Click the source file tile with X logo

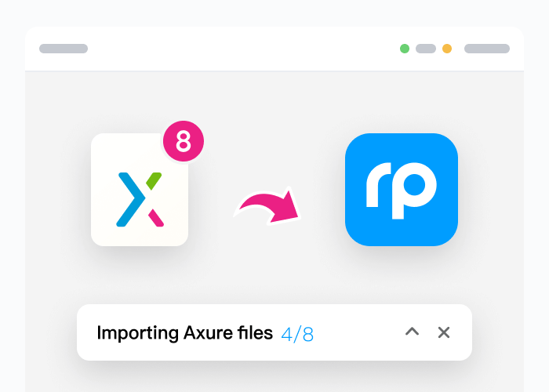point(139,191)
